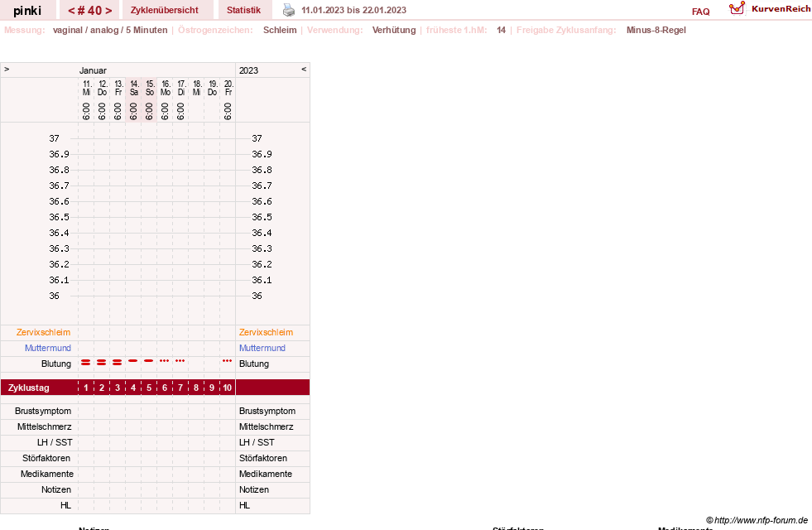Viewport: 812px width, 530px height.
Task: Click früheste 1.hM value 14
Action: coord(502,30)
